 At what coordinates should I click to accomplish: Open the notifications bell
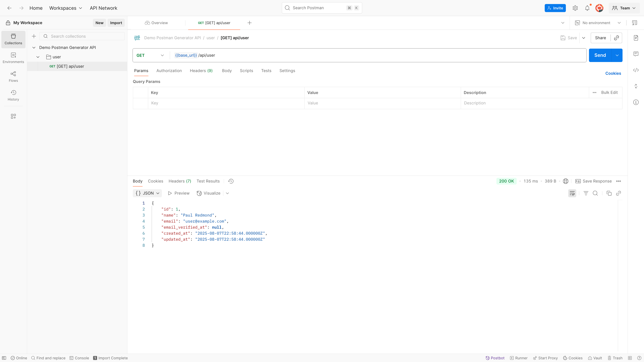[x=587, y=8]
